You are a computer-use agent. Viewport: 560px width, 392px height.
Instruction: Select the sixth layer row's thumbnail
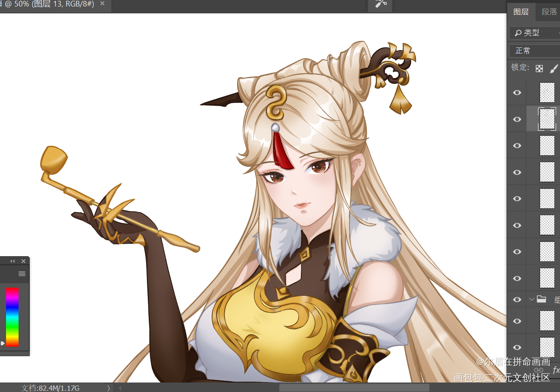tap(547, 225)
